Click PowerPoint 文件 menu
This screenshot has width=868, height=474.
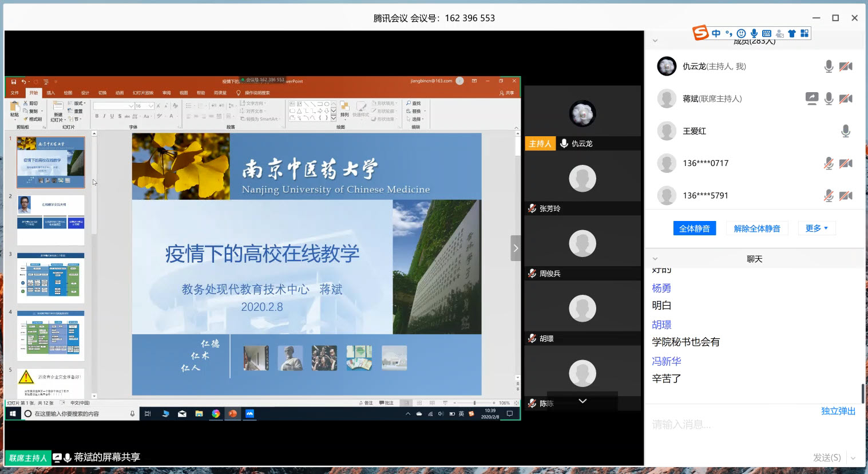[15, 93]
